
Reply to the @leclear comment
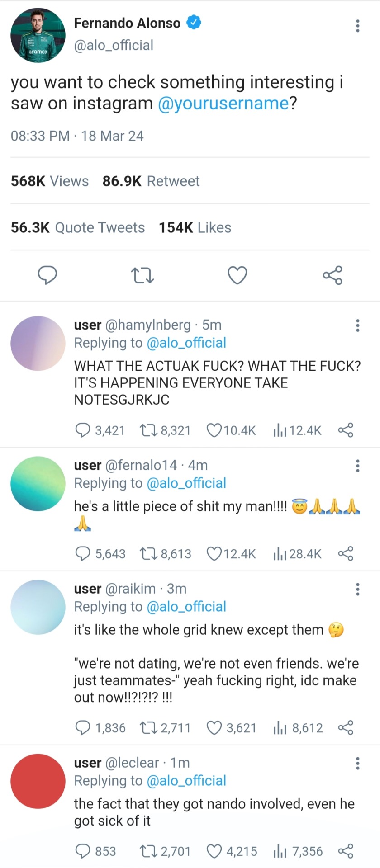coord(83,851)
